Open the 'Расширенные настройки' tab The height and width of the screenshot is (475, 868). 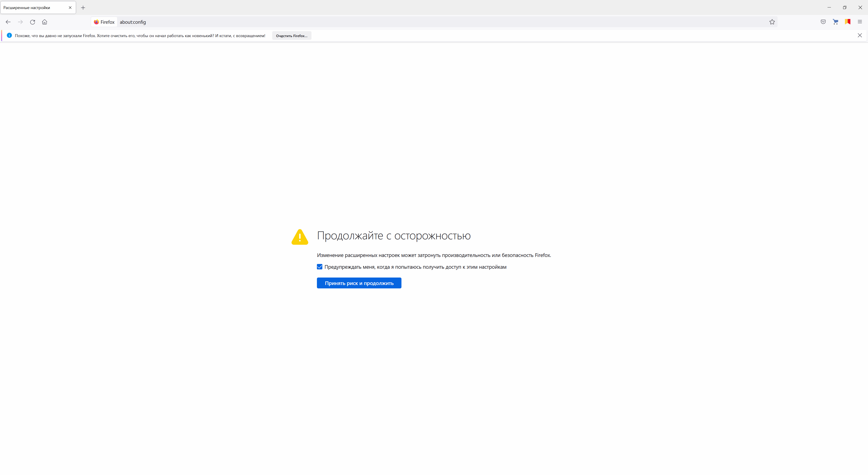click(35, 7)
